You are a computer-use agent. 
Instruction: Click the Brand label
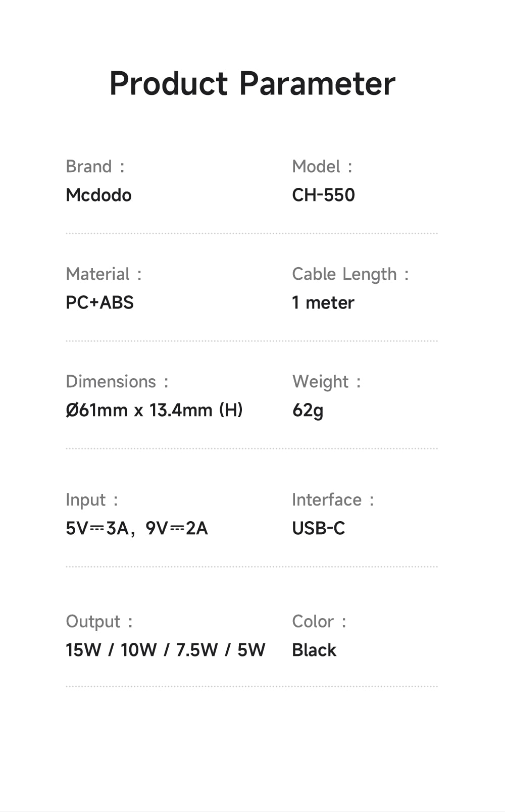coord(89,166)
